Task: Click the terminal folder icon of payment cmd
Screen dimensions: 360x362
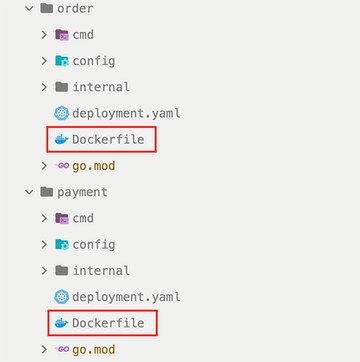Action: tap(62, 218)
